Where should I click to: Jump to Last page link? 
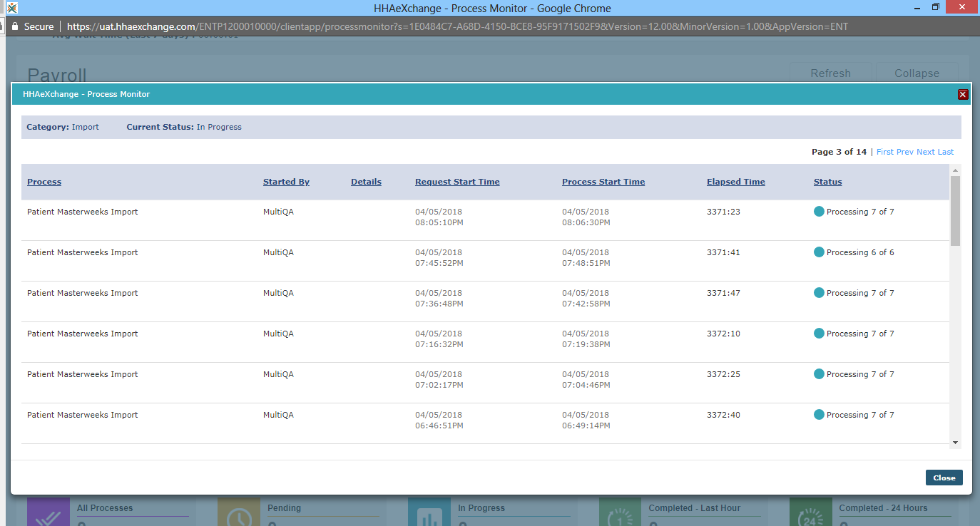pyautogui.click(x=945, y=152)
